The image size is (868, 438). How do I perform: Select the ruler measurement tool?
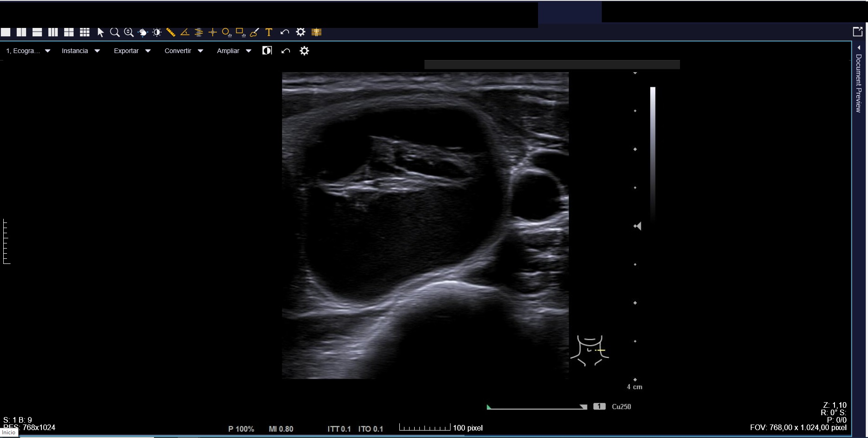(x=171, y=32)
